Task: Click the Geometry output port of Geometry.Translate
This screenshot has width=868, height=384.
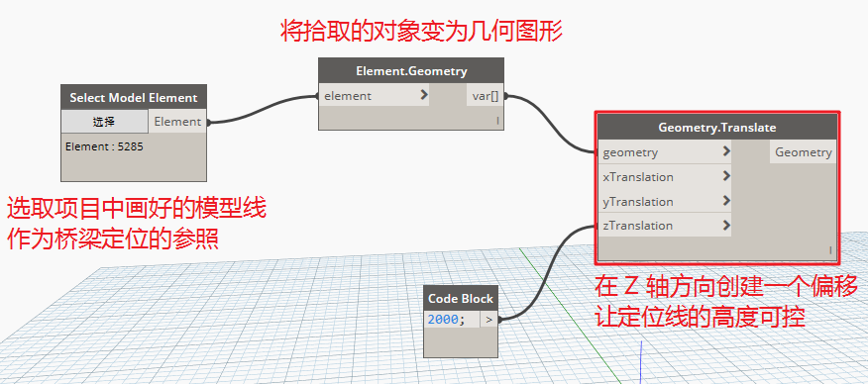Action: [804, 152]
